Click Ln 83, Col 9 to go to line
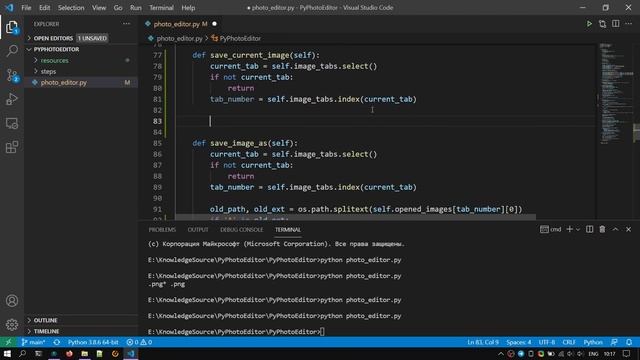This screenshot has height=360, width=640. pyautogui.click(x=483, y=342)
